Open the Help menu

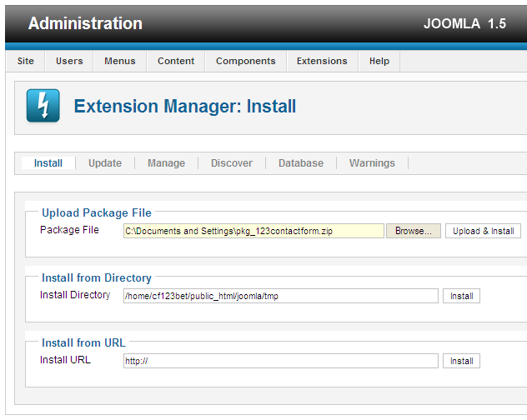[x=379, y=61]
